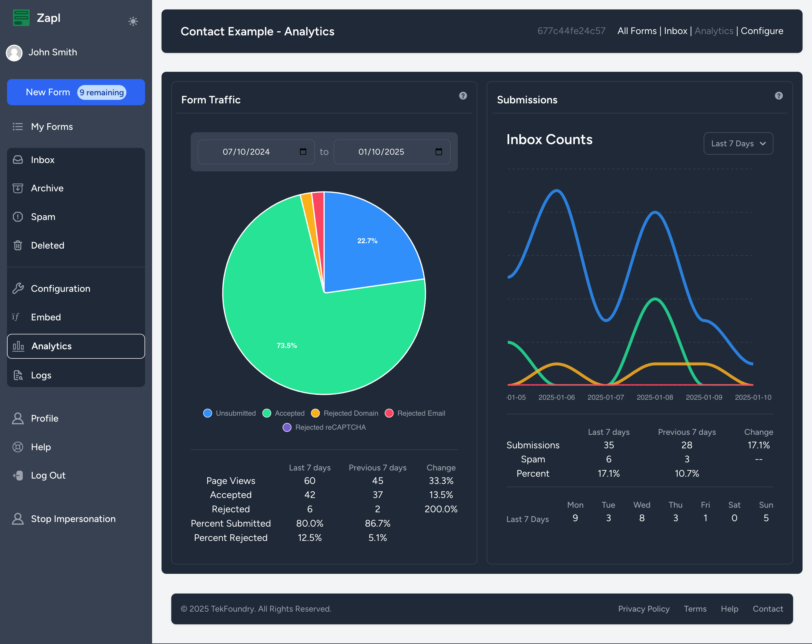
Task: Toggle the light/dark theme sun icon
Action: coord(133,21)
